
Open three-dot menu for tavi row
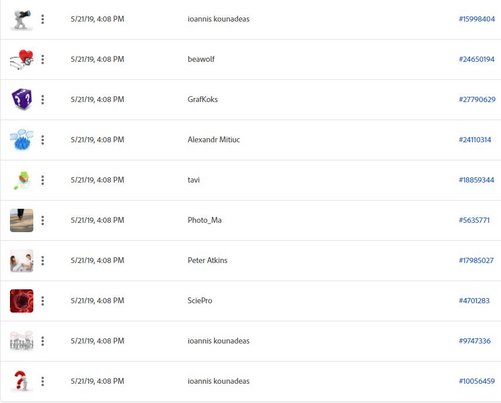point(43,180)
